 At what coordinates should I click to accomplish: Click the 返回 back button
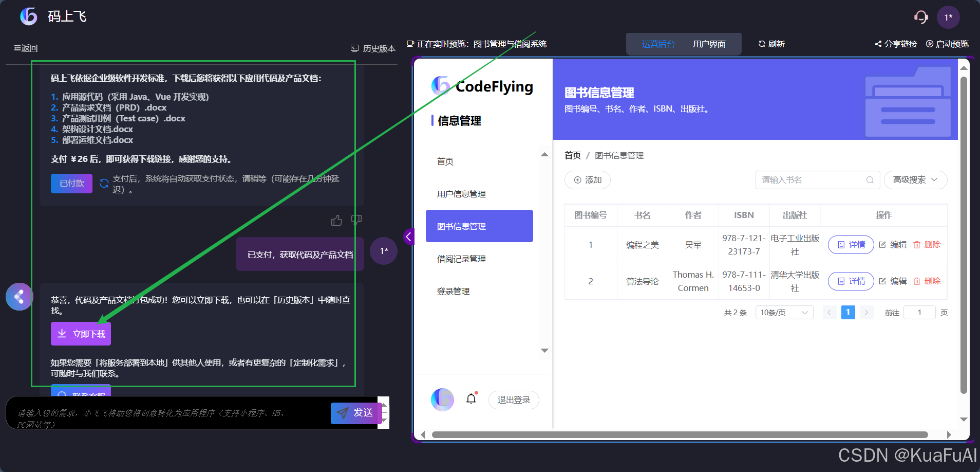tap(26, 48)
